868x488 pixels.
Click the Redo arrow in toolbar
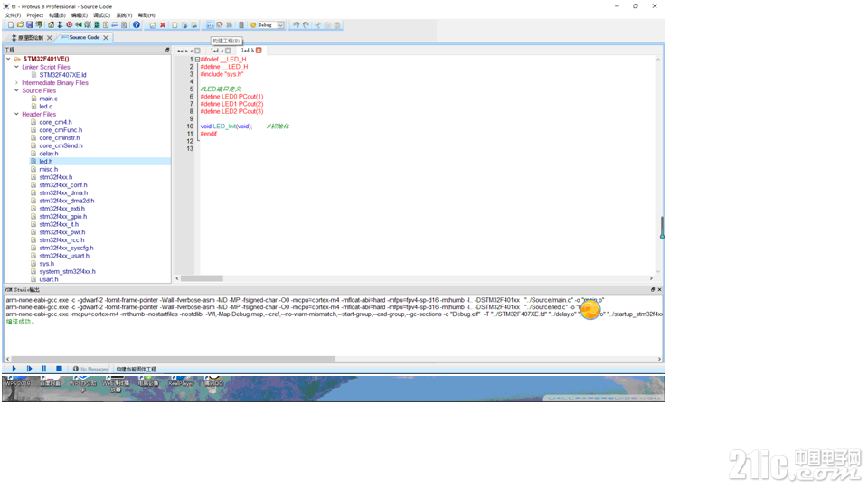click(307, 25)
